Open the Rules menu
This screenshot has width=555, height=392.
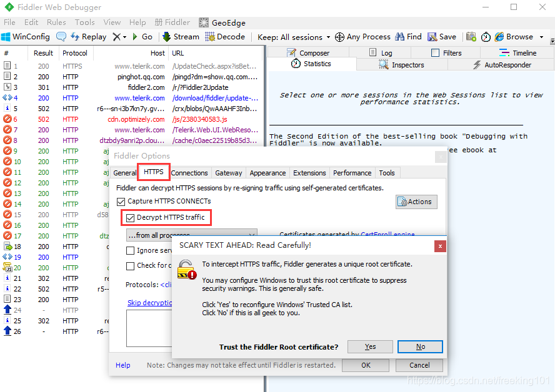56,22
